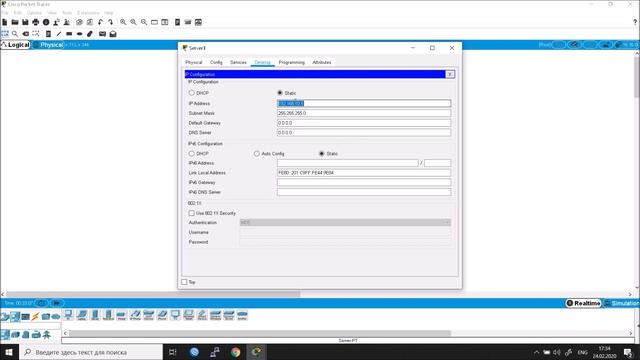Select IPv4 DHCP radio button
The height and width of the screenshot is (360, 640).
(x=191, y=93)
